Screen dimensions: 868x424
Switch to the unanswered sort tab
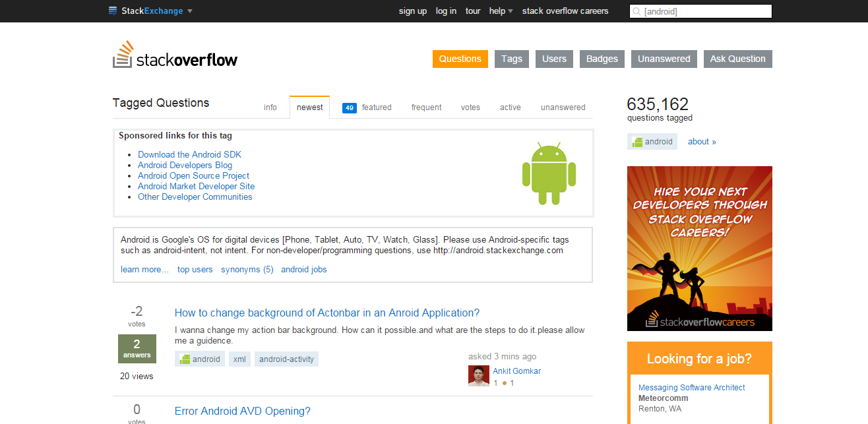pos(563,107)
